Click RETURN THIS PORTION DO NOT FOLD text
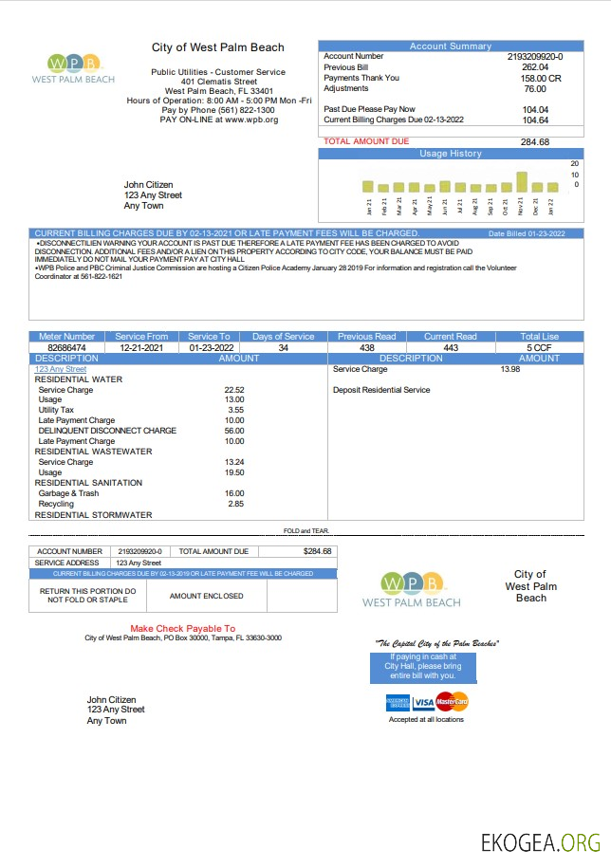 coord(87,596)
